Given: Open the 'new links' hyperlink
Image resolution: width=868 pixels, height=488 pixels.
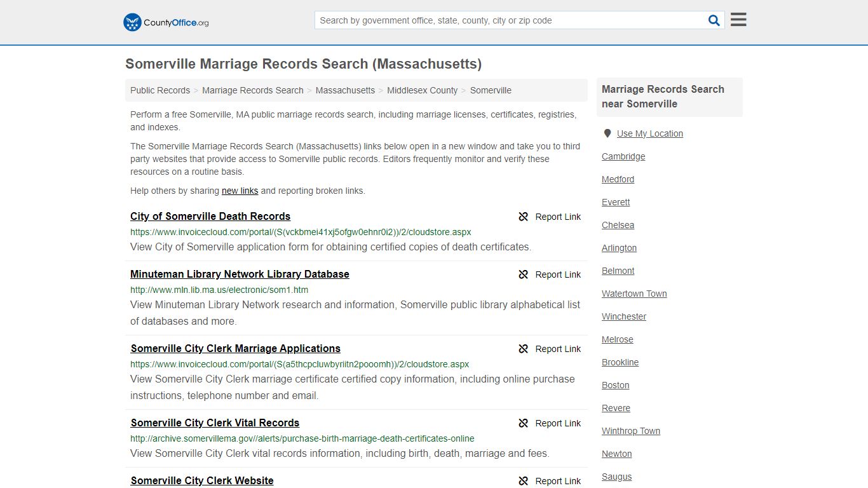Looking at the screenshot, I should [240, 191].
